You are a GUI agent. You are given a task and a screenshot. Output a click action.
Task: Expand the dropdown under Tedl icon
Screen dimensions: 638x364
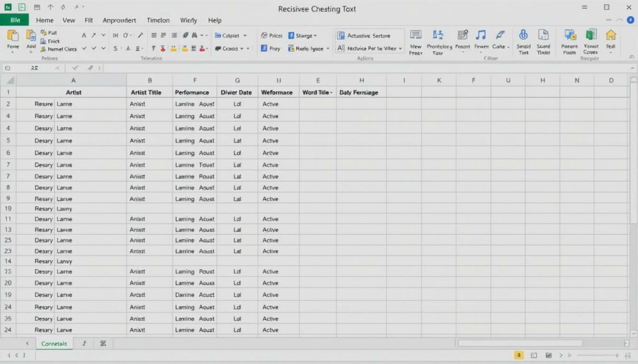pyautogui.click(x=611, y=52)
